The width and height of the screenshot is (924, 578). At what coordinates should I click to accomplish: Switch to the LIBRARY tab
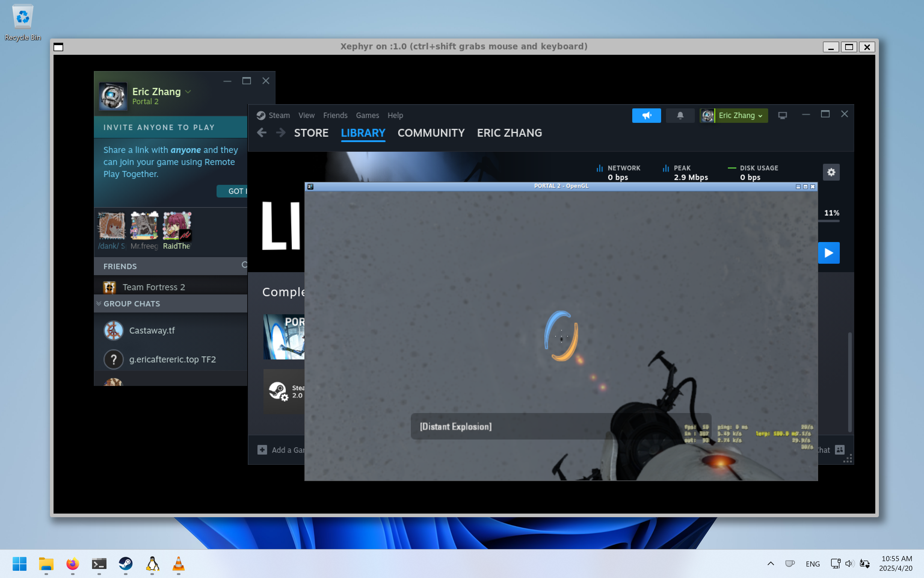(363, 133)
